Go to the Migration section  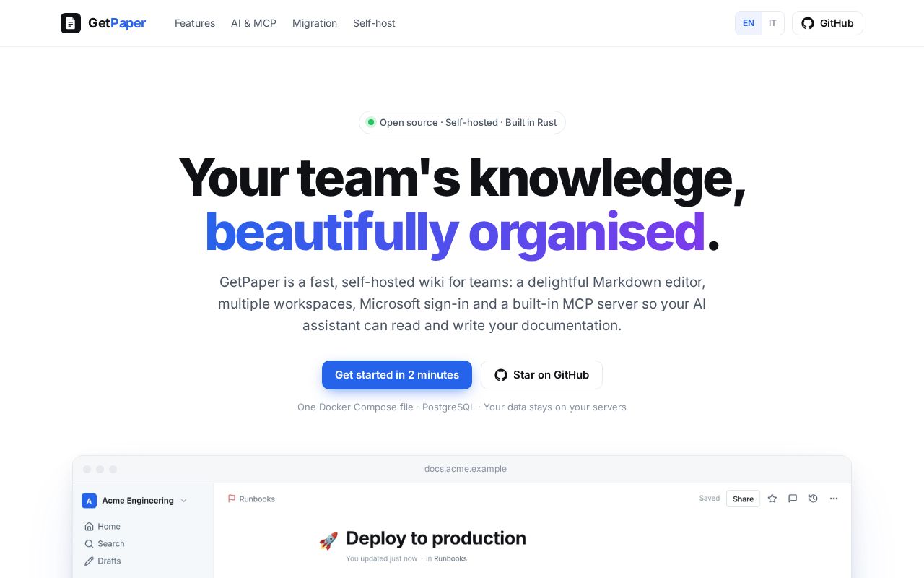(x=315, y=23)
